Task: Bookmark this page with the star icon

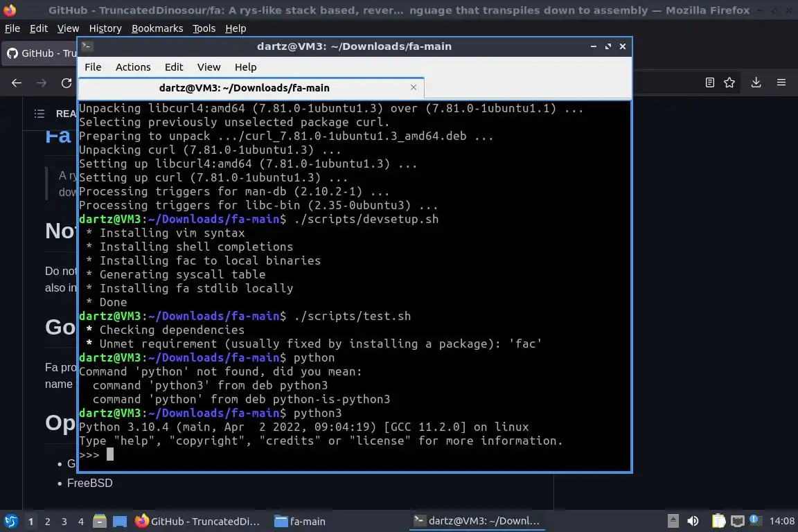Action: (x=729, y=82)
